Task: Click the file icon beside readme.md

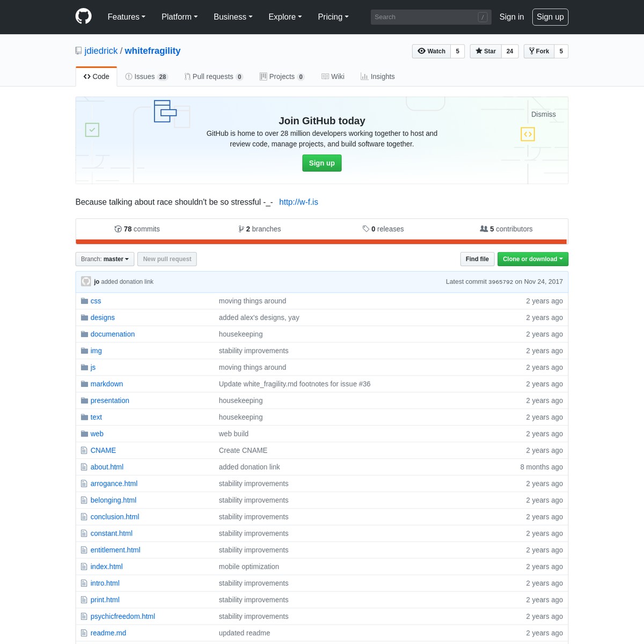Action: pyautogui.click(x=84, y=633)
